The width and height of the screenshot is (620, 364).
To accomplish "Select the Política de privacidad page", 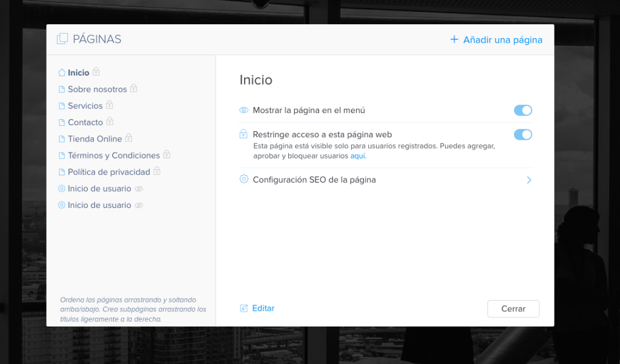I will pos(109,172).
